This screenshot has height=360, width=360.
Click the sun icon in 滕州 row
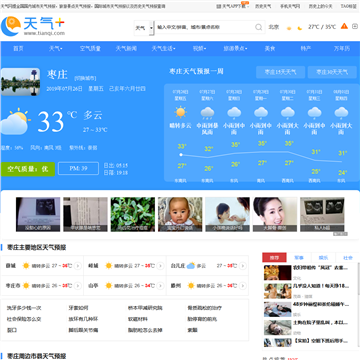[191, 286]
